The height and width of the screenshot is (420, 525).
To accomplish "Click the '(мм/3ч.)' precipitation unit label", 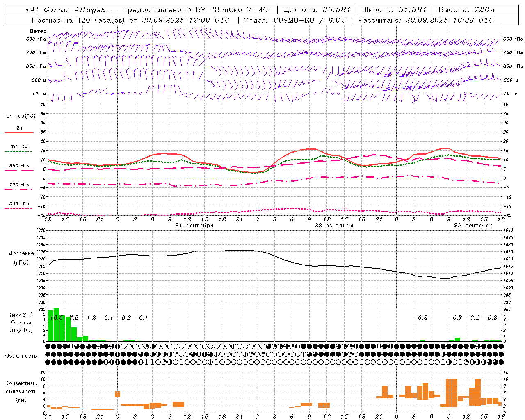I will pos(21,315).
